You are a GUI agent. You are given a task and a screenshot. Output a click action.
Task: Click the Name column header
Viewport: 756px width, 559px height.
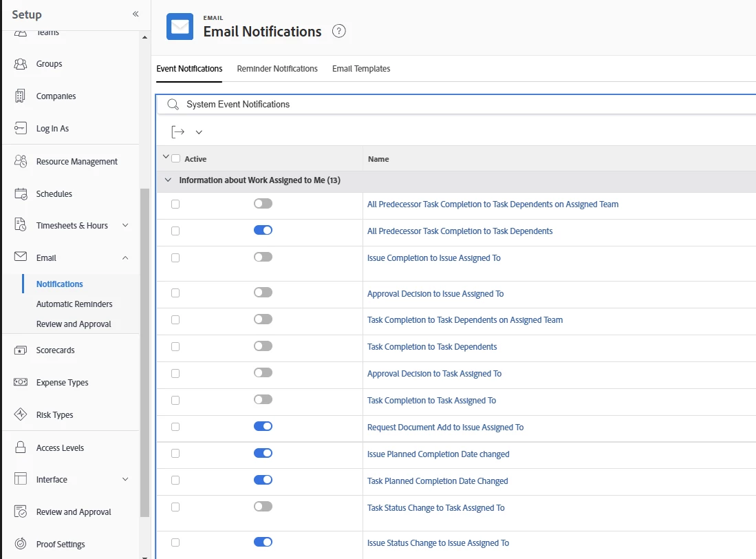[x=378, y=158]
